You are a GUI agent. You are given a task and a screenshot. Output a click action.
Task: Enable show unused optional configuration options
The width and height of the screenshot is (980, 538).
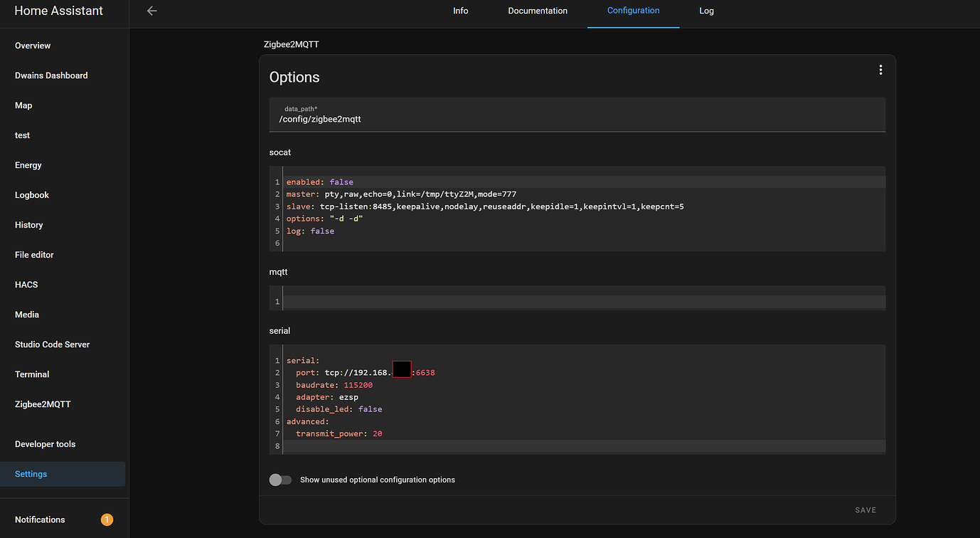point(280,480)
